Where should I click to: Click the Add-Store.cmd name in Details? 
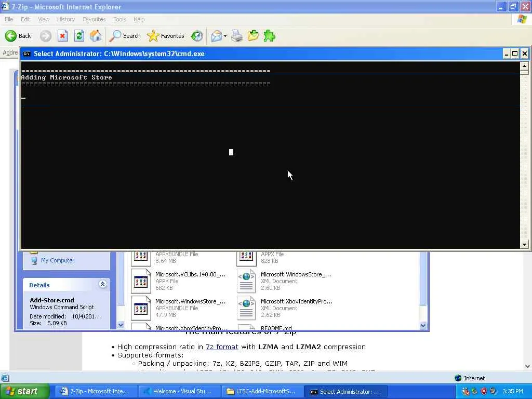(52, 300)
